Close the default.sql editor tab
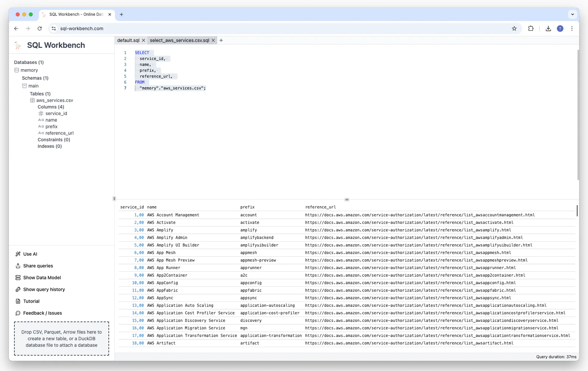This screenshot has width=588, height=371. [x=144, y=40]
